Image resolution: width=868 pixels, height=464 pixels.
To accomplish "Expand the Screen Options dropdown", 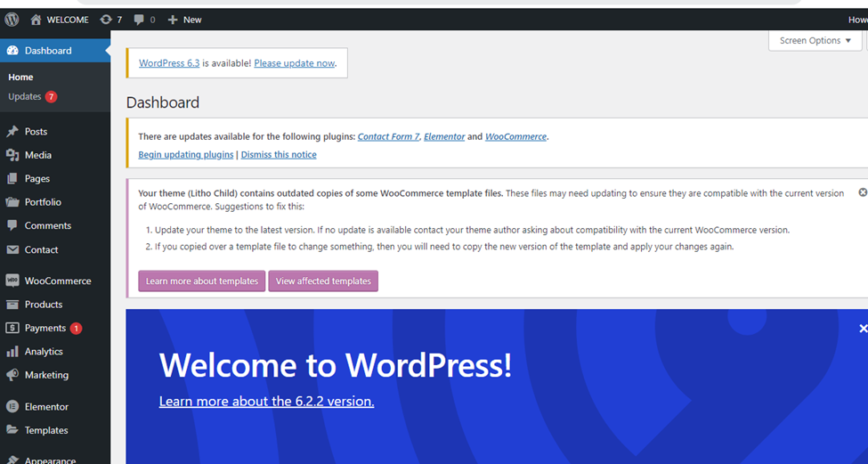I will click(x=815, y=40).
